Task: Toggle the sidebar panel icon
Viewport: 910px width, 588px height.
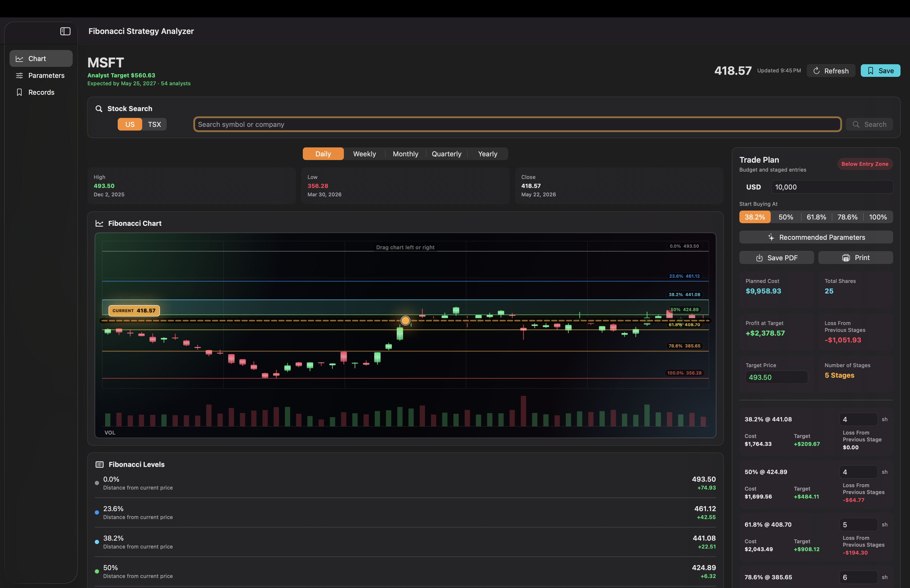Action: point(65,31)
